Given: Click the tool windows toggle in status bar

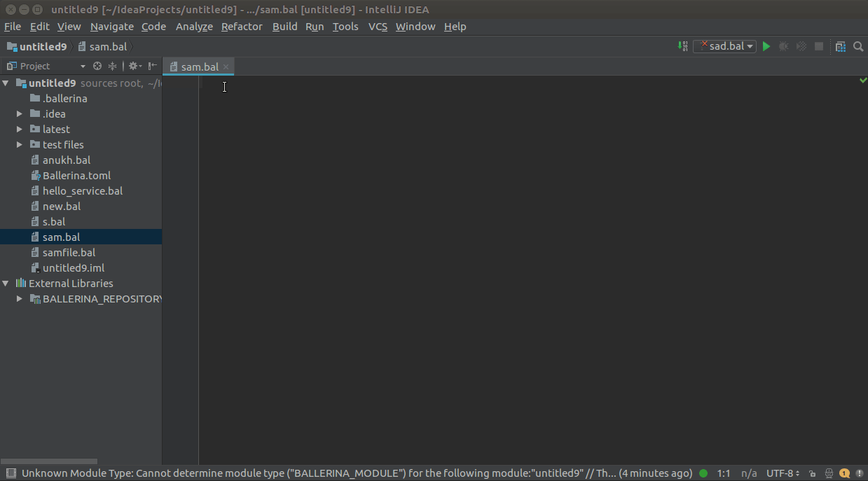Looking at the screenshot, I should [x=11, y=473].
